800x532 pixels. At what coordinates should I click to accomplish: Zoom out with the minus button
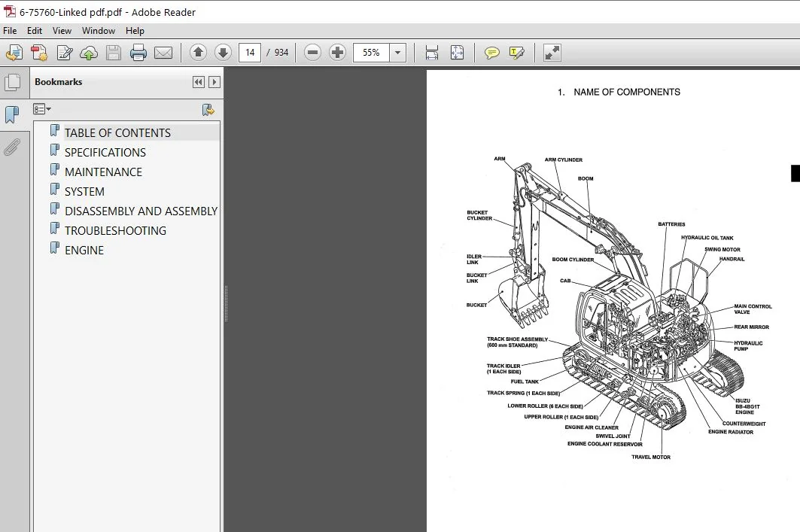312,52
